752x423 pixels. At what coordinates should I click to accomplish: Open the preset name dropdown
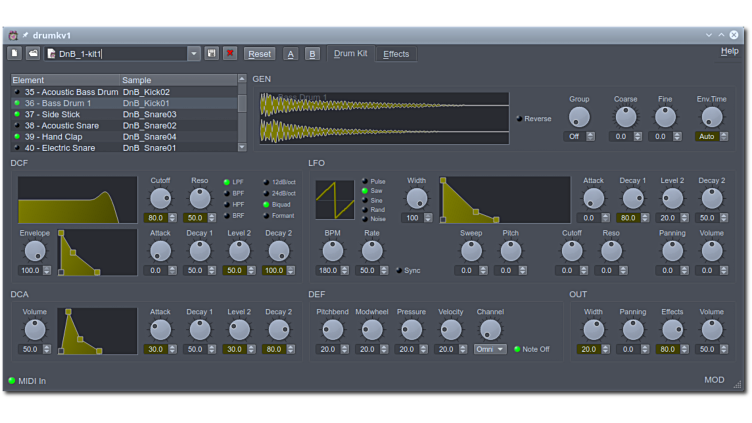[194, 54]
